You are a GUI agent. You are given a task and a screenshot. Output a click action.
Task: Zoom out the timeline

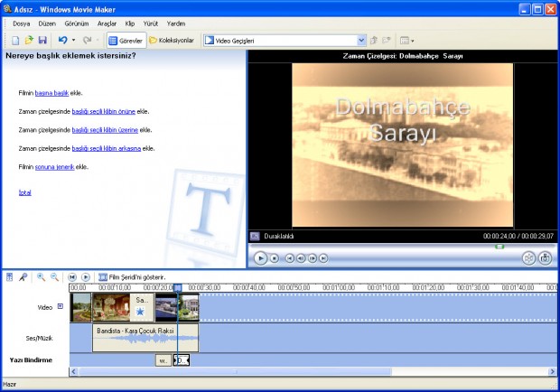[x=54, y=277]
